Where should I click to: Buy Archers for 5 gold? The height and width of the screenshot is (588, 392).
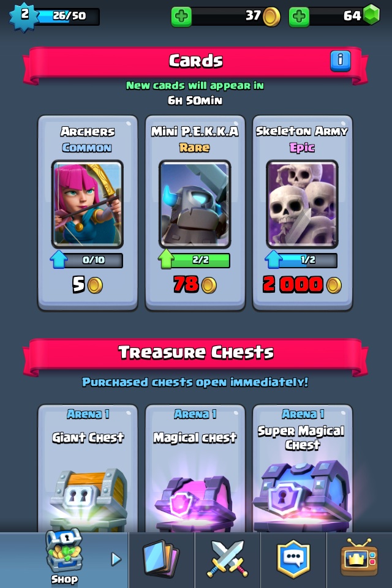coord(88,285)
